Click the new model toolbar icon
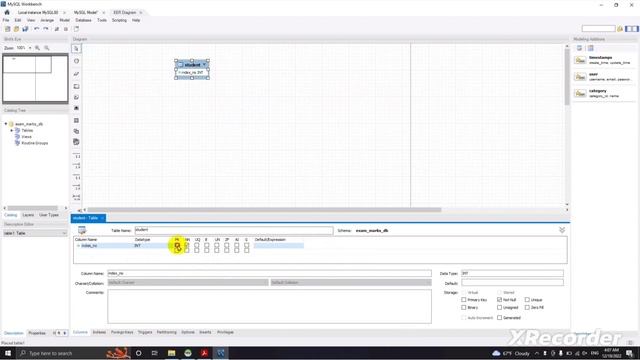 7,29
